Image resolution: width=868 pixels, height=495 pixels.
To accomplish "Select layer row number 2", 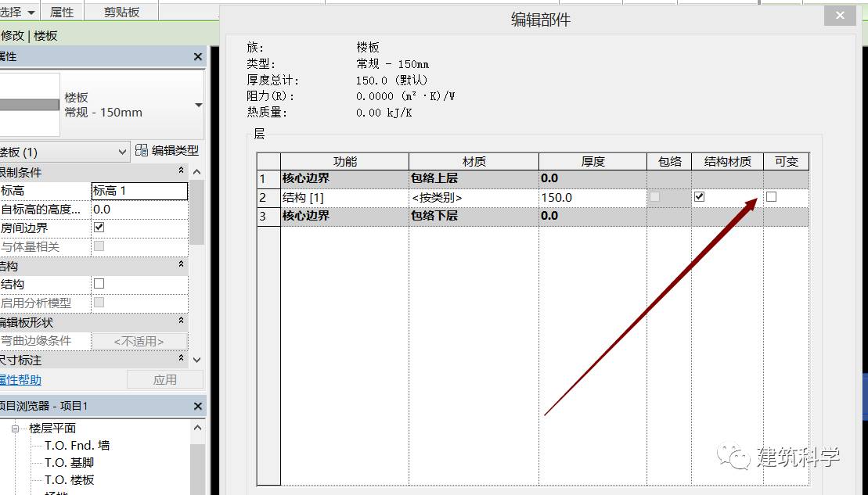I will (x=268, y=197).
